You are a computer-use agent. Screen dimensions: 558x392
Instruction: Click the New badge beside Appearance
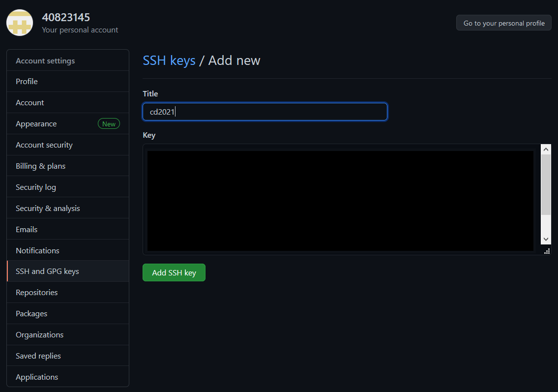pos(109,124)
